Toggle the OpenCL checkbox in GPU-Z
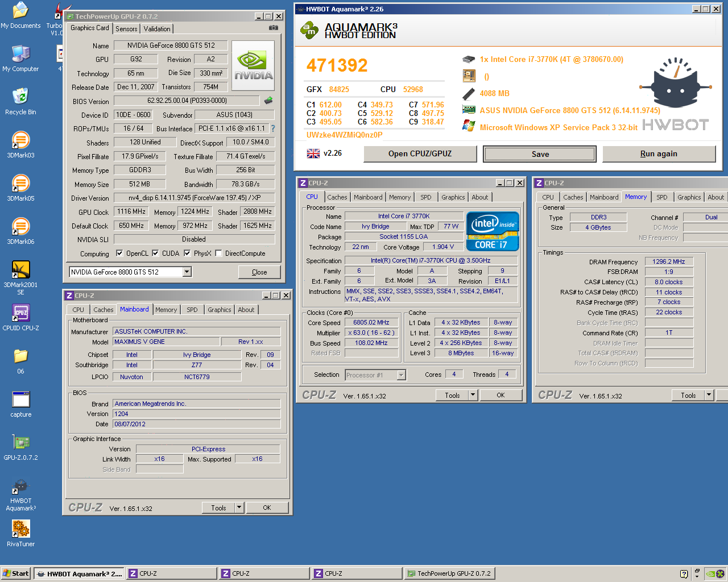The image size is (728, 582). point(119,253)
